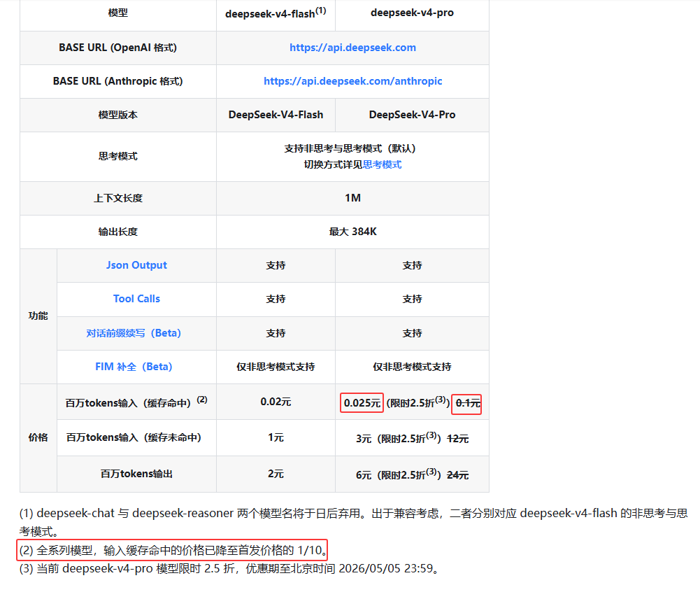Click the deepseek-v4-pro column header
Image resolution: width=700 pixels, height=592 pixels.
click(x=412, y=13)
